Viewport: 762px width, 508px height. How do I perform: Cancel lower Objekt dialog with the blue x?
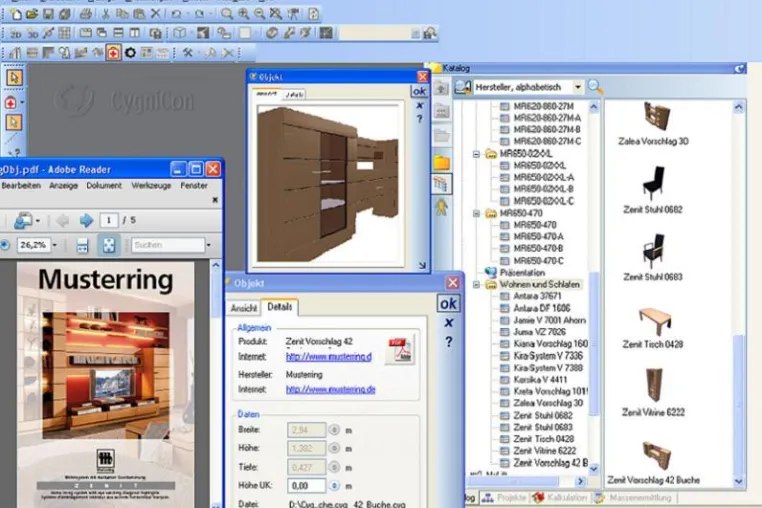(449, 322)
